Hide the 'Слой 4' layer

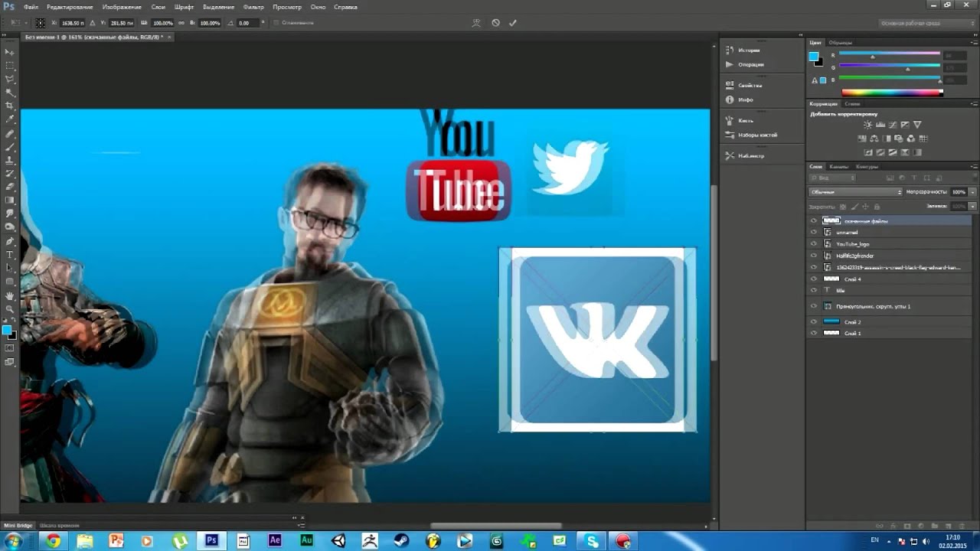[x=814, y=279]
